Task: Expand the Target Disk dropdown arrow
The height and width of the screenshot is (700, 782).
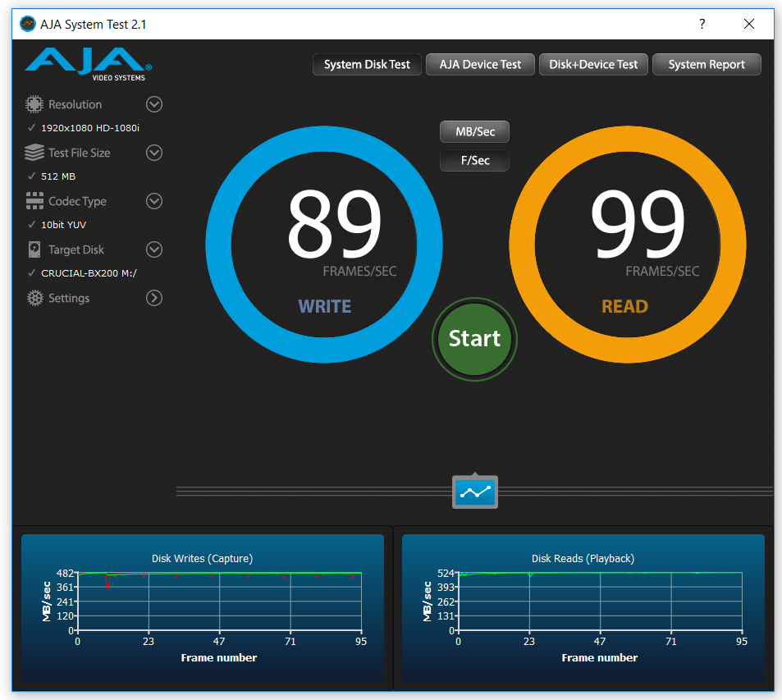Action: [x=154, y=249]
